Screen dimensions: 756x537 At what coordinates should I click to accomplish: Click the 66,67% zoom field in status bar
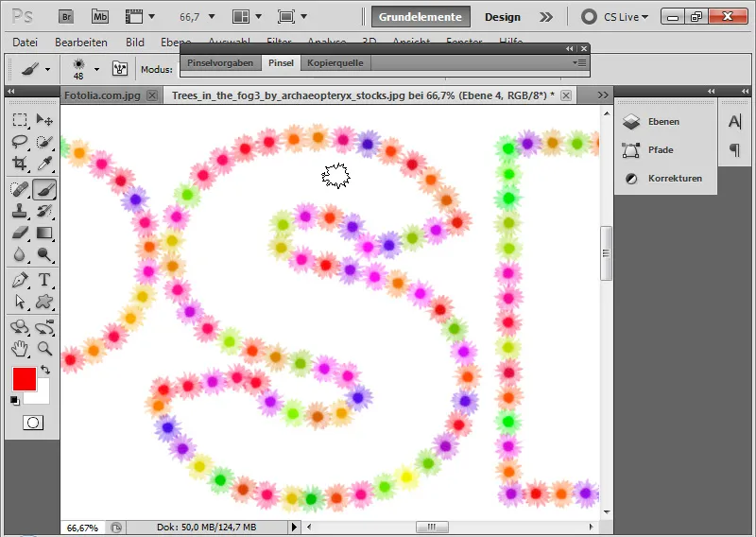[82, 528]
